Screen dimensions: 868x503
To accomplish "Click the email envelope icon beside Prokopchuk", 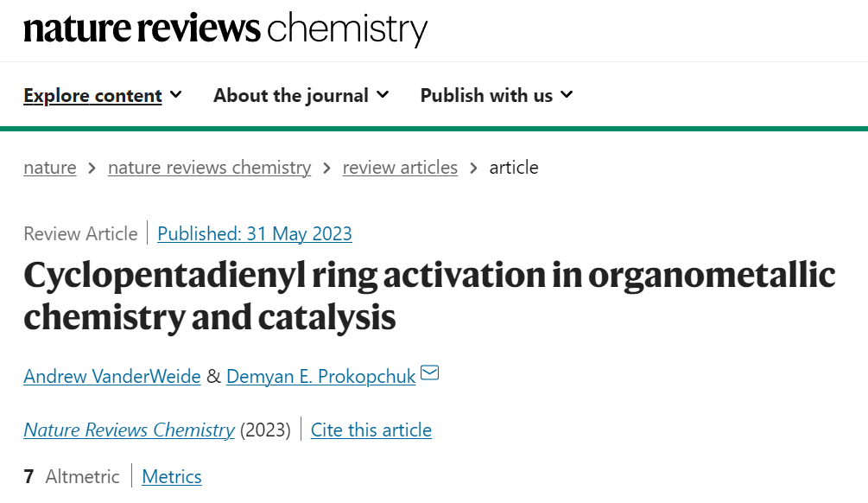I will pyautogui.click(x=429, y=372).
